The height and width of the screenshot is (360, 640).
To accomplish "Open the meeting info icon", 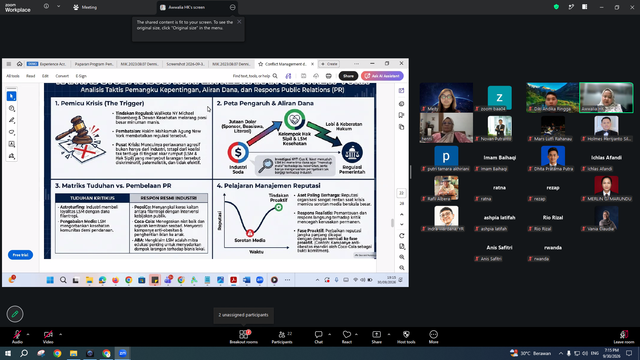I will 46,7.
